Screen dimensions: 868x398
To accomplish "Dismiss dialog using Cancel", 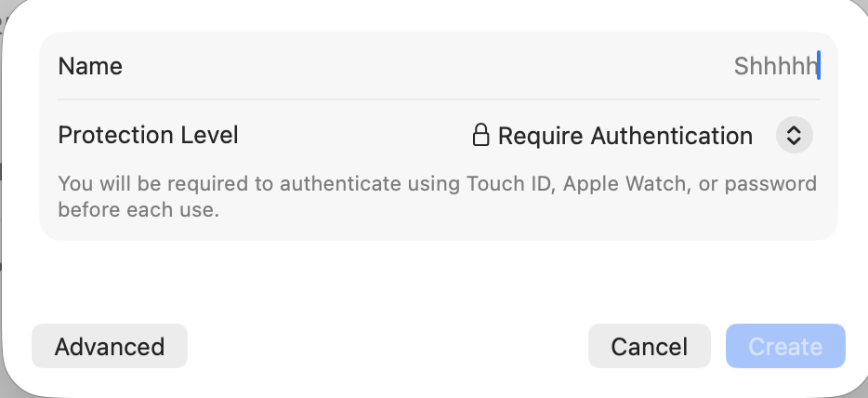I will 650,346.
